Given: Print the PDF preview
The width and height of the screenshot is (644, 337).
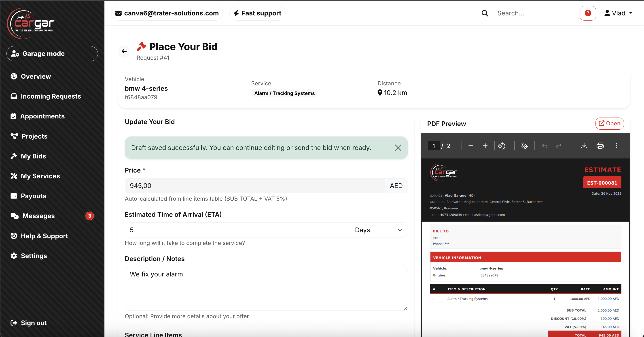Looking at the screenshot, I should click(600, 146).
